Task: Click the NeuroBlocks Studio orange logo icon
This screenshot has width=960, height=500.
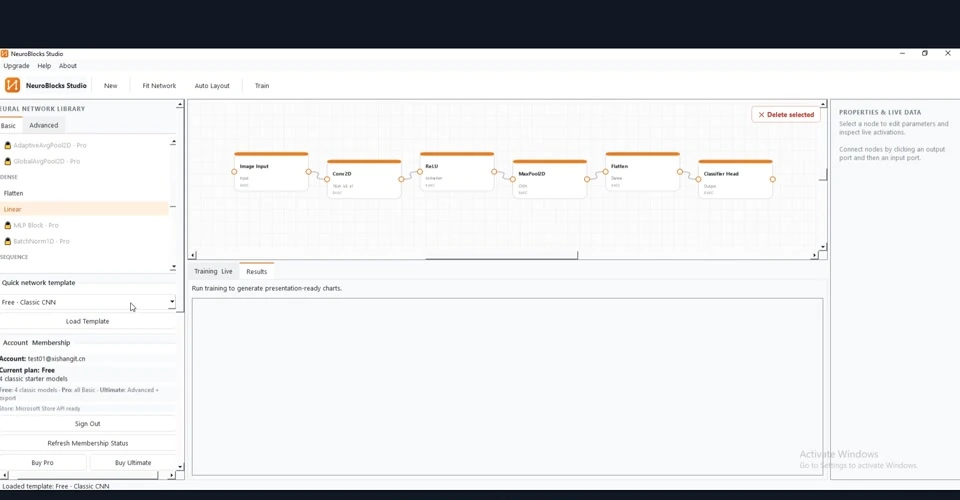Action: coord(12,85)
